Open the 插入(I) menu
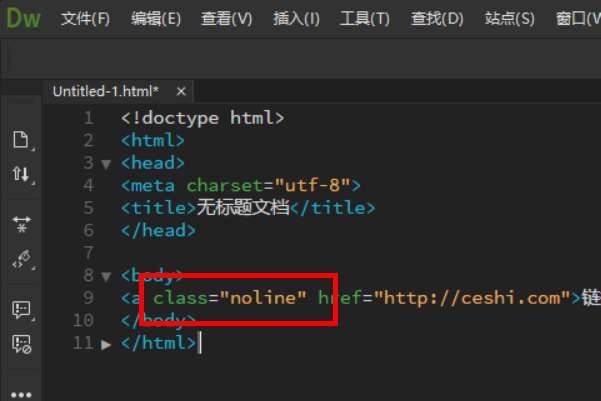The image size is (601, 401). [x=296, y=18]
